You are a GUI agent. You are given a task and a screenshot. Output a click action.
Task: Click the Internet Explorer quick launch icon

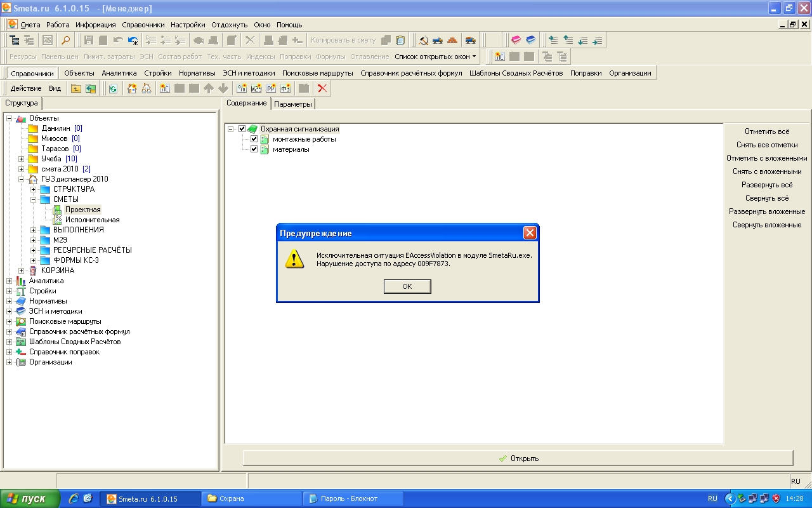click(74, 498)
